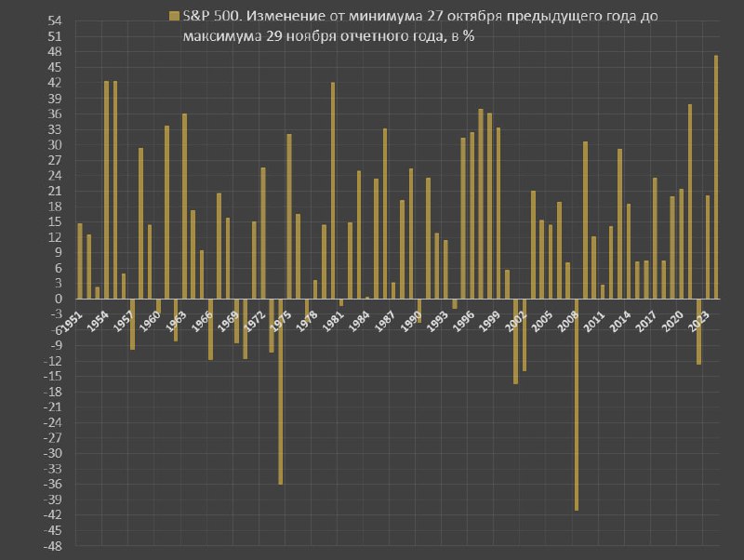The height and width of the screenshot is (560, 744).
Task: Click the x-axis label 2002
Action: tap(516, 322)
